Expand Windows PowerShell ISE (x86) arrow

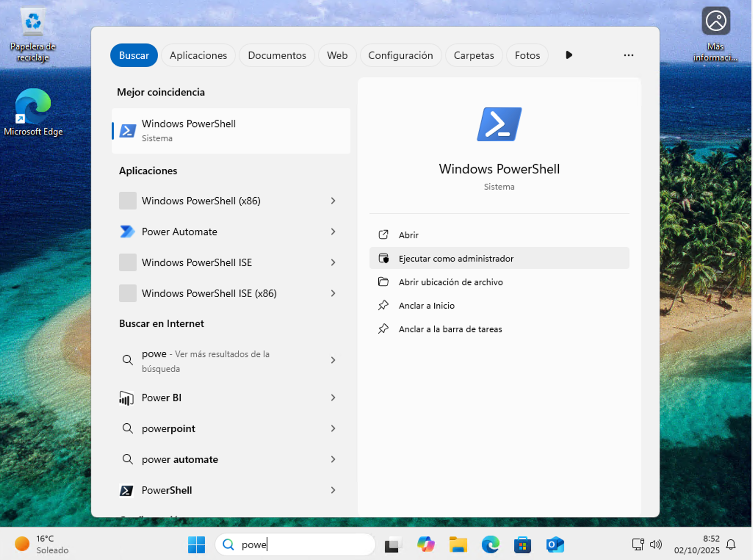pos(333,293)
